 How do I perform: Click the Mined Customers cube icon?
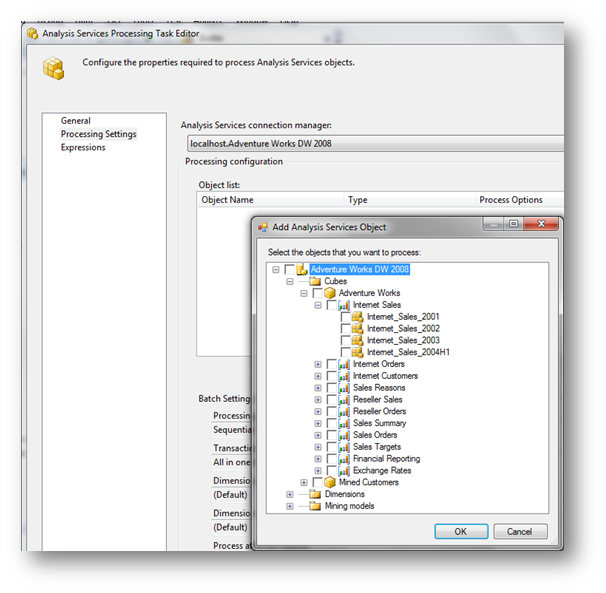point(330,482)
